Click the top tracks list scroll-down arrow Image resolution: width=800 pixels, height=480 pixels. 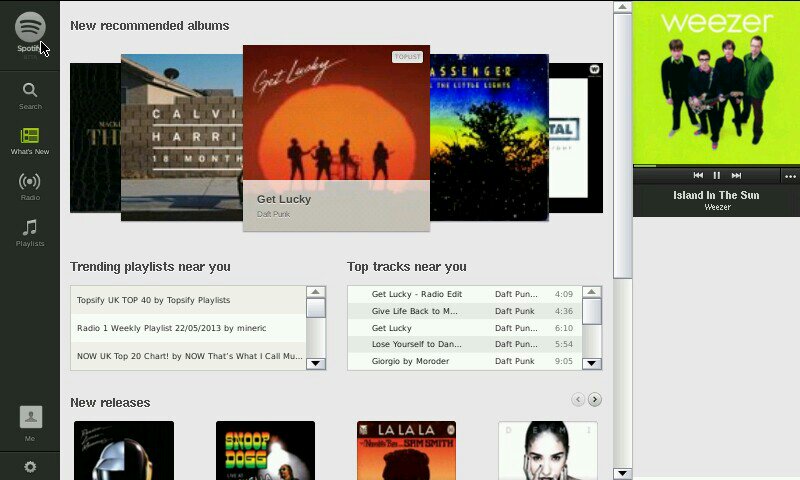coord(592,363)
